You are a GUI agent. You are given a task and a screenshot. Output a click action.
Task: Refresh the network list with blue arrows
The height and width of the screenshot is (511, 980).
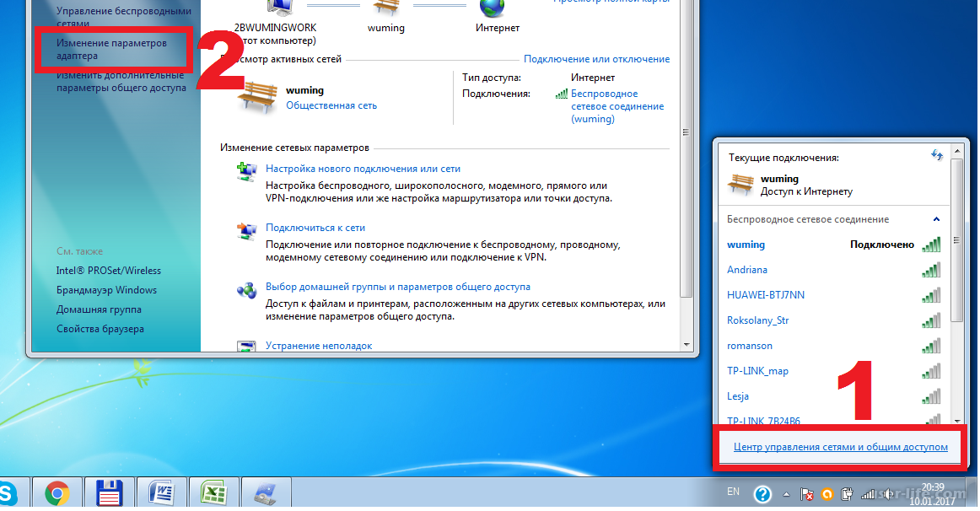point(937,155)
